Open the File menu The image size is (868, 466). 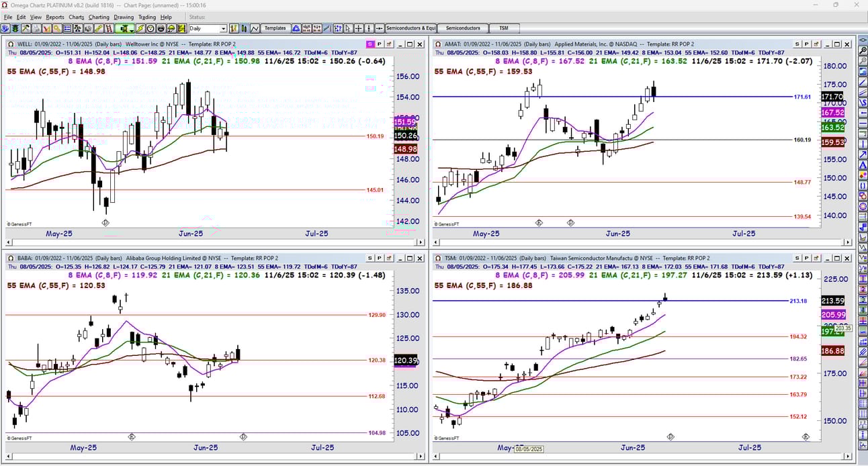coord(8,17)
